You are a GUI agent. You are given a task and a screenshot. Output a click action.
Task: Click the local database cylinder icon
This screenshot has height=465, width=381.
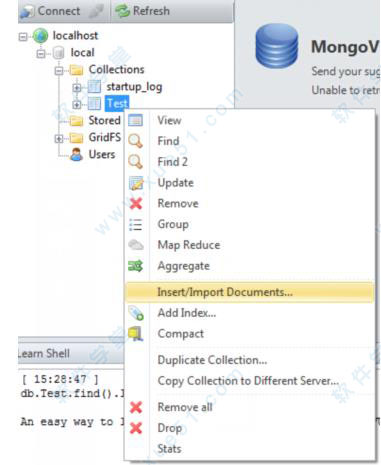point(59,53)
